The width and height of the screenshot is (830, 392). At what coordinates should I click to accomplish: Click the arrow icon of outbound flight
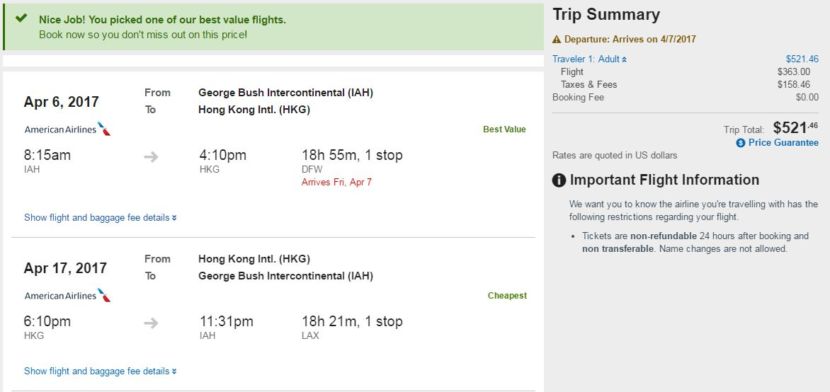pos(151,157)
